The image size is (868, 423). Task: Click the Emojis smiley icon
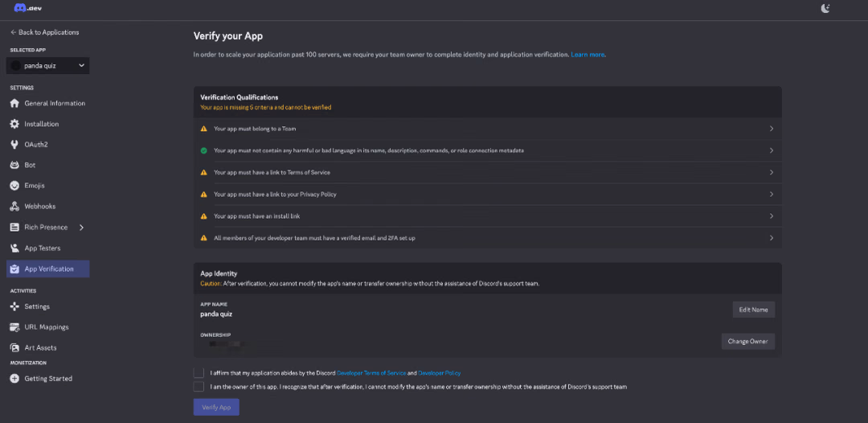click(15, 186)
